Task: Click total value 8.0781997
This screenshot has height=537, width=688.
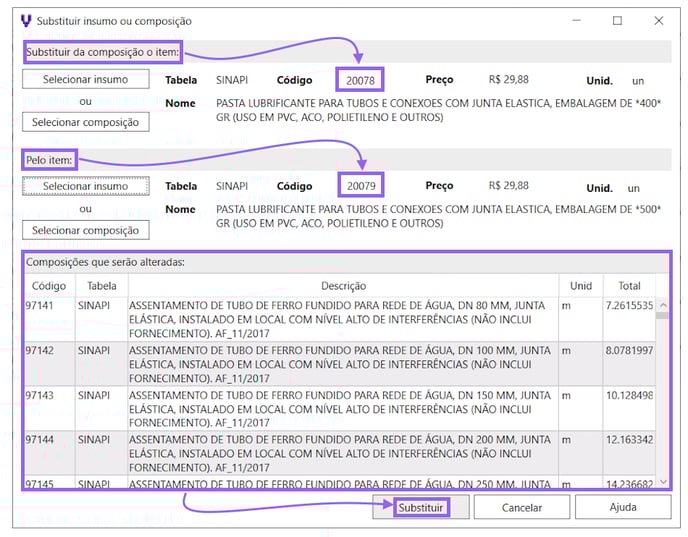Action: (x=629, y=350)
